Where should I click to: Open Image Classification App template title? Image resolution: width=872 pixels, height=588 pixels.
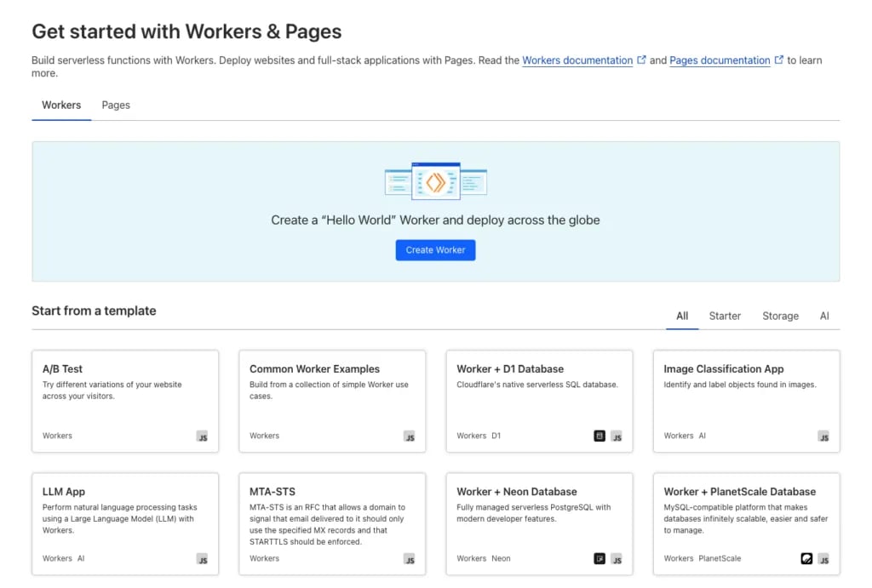click(x=724, y=369)
